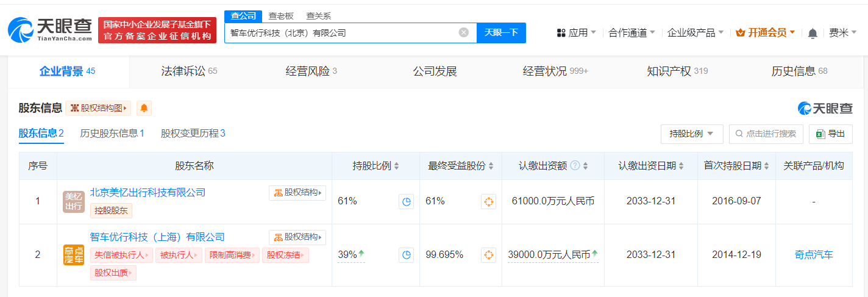Select the 经营状况 tab
The width and height of the screenshot is (868, 297).
tap(555, 71)
